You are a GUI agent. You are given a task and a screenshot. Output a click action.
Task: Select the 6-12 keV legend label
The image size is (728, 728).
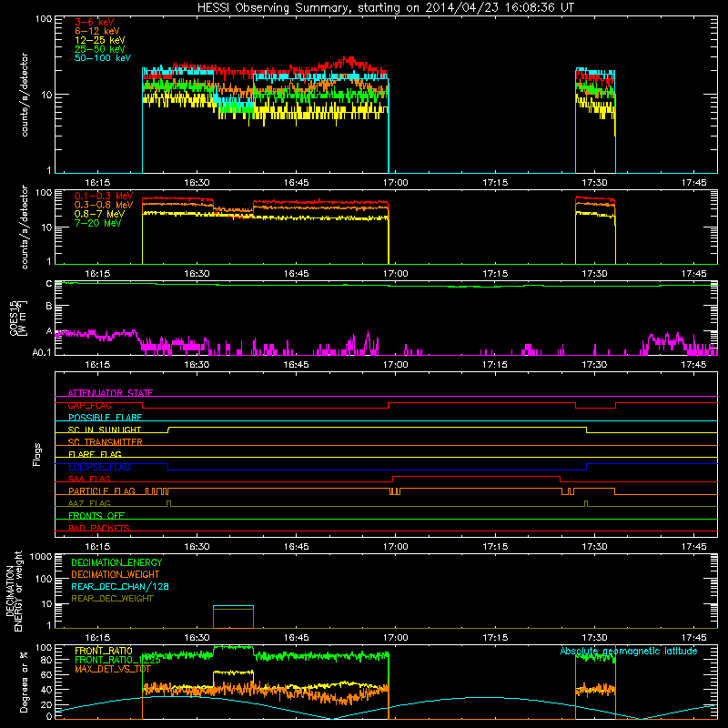tap(97, 31)
